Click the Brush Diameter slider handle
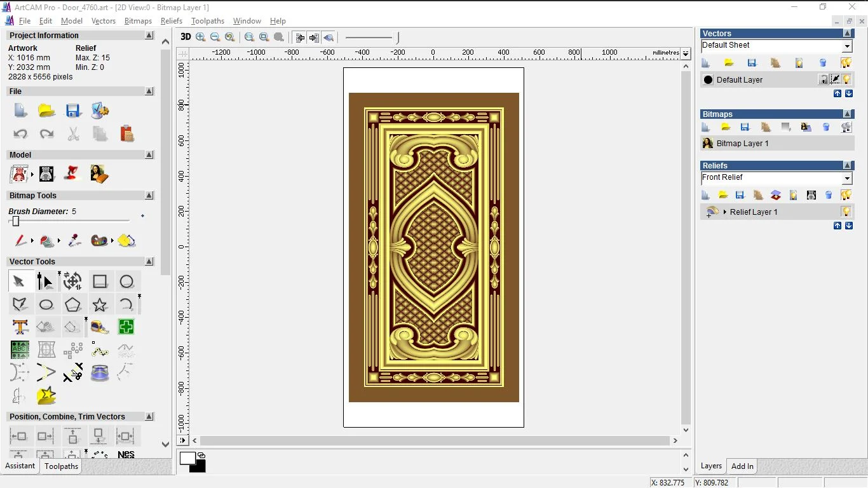The image size is (868, 488). tap(16, 221)
